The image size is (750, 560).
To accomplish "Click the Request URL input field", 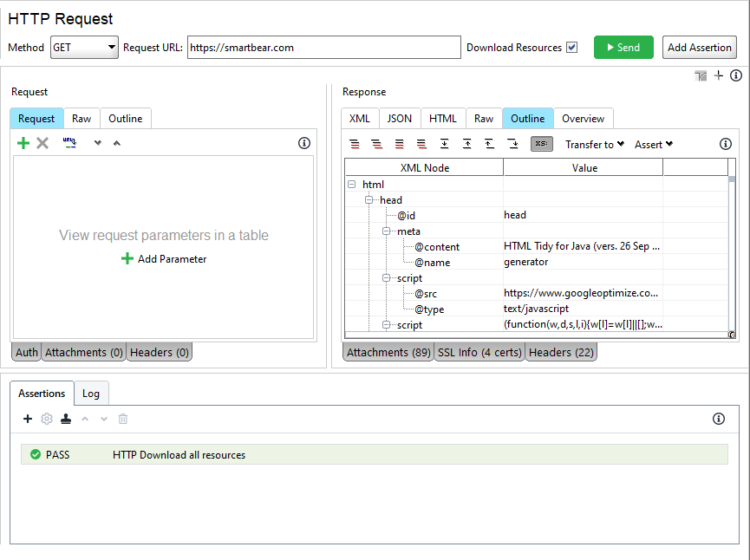I will [323, 48].
